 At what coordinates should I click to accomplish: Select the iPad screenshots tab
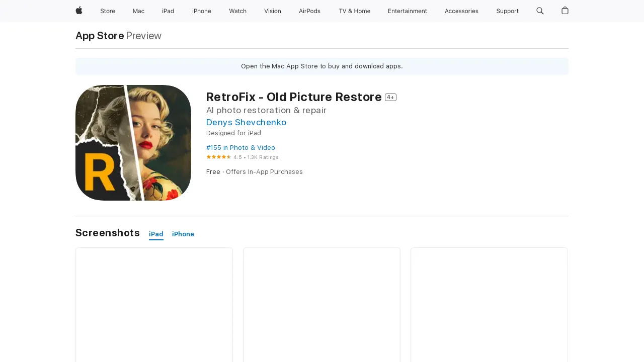(x=156, y=234)
